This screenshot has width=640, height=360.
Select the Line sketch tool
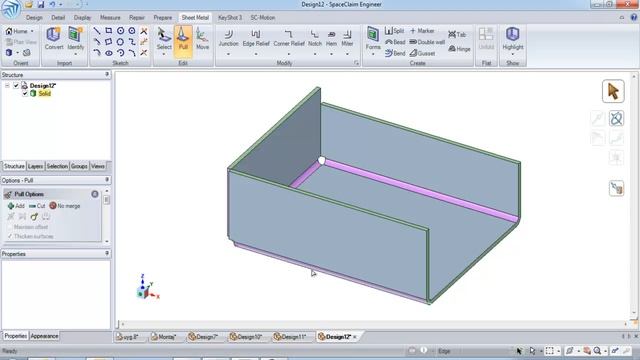click(97, 31)
